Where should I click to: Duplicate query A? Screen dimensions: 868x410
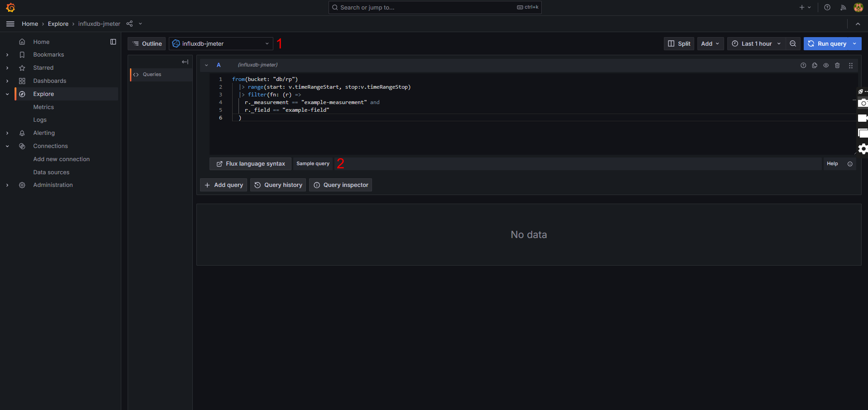(815, 66)
